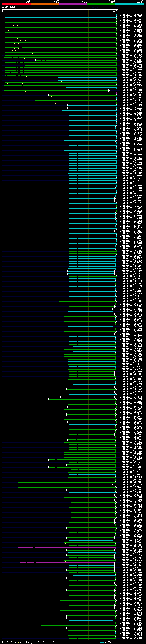Click the red segment of identity legend

tap(16, 4)
